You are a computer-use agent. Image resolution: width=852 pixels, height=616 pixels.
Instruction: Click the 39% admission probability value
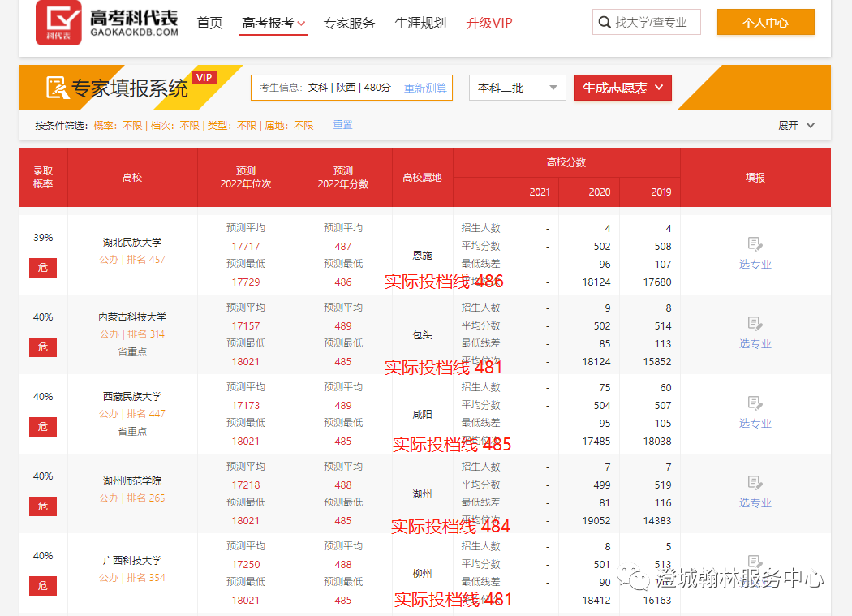(x=43, y=238)
